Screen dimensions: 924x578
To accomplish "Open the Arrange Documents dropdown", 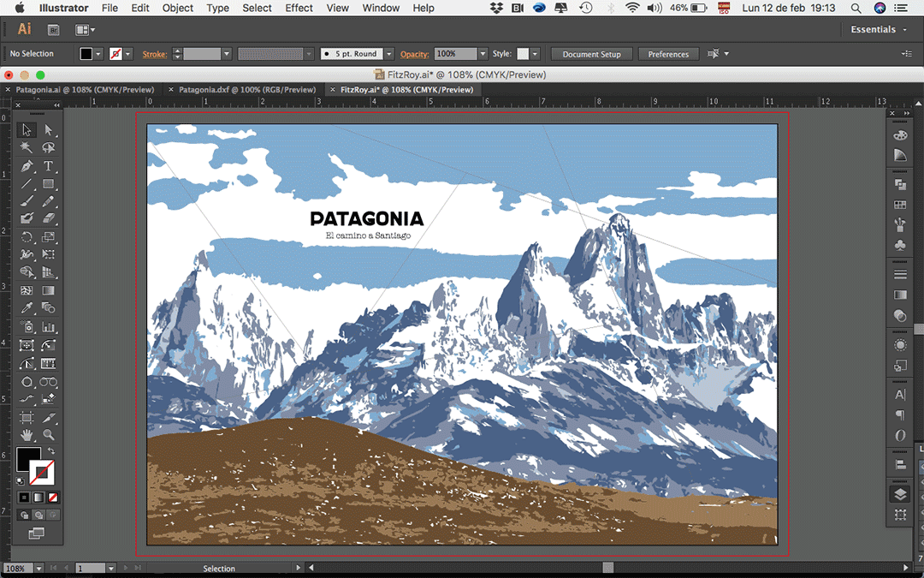I will [85, 29].
